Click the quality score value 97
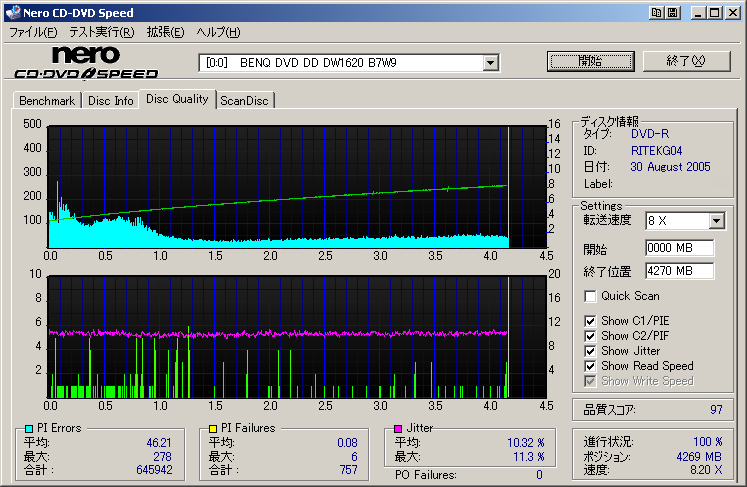 (716, 410)
